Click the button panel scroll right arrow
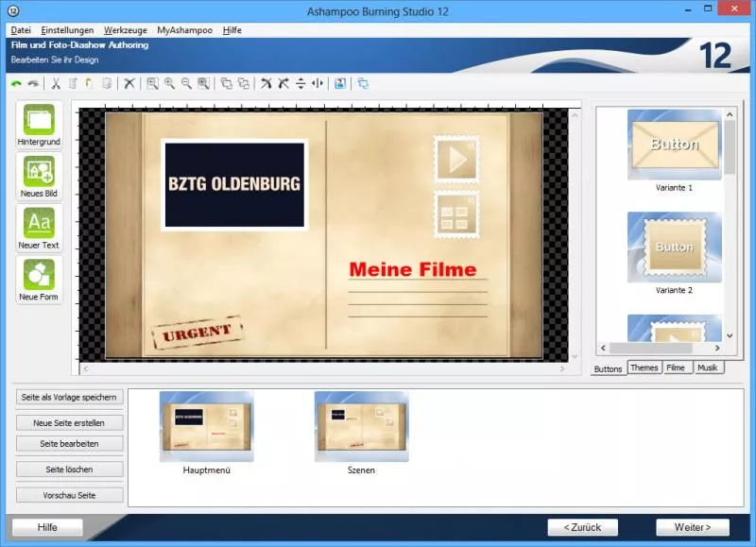Image resolution: width=756 pixels, height=547 pixels. (x=717, y=348)
